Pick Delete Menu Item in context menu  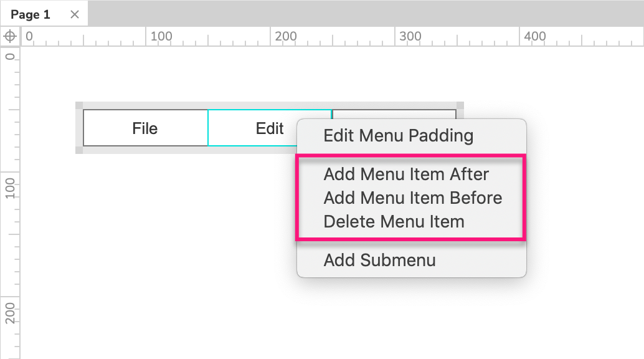coord(394,221)
